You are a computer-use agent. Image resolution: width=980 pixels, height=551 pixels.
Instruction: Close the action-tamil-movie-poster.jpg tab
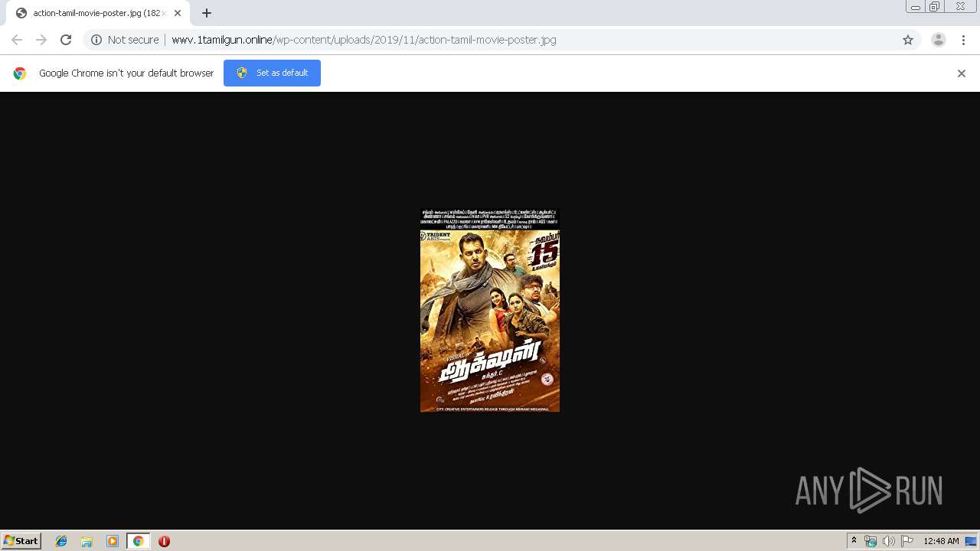pyautogui.click(x=178, y=13)
